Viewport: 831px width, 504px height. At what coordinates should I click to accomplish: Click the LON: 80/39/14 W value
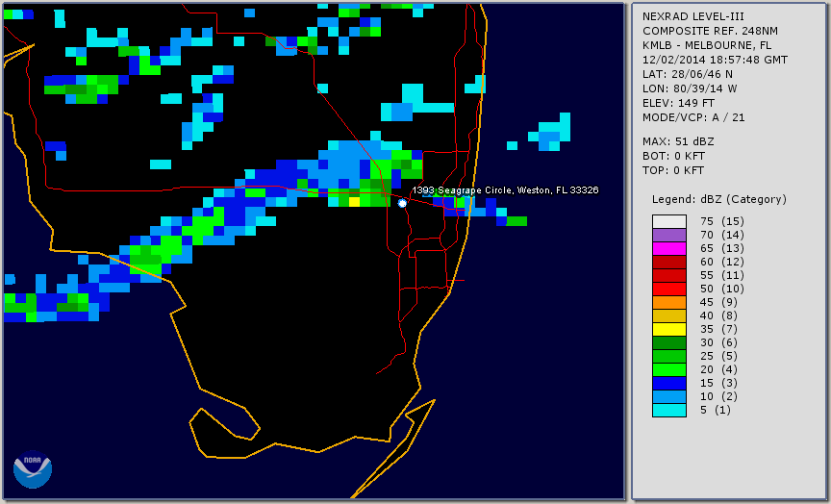(690, 88)
